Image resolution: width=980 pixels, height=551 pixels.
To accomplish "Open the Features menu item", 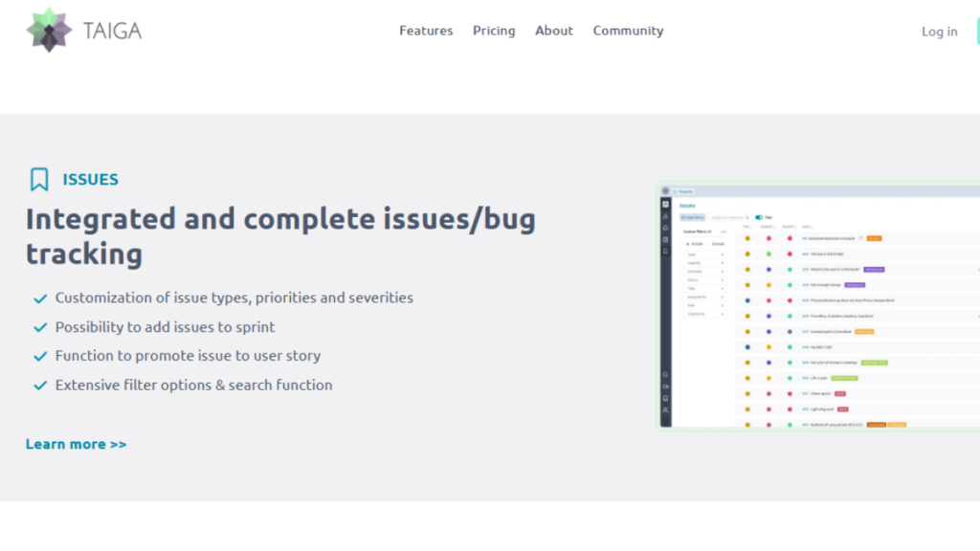I will pos(426,31).
